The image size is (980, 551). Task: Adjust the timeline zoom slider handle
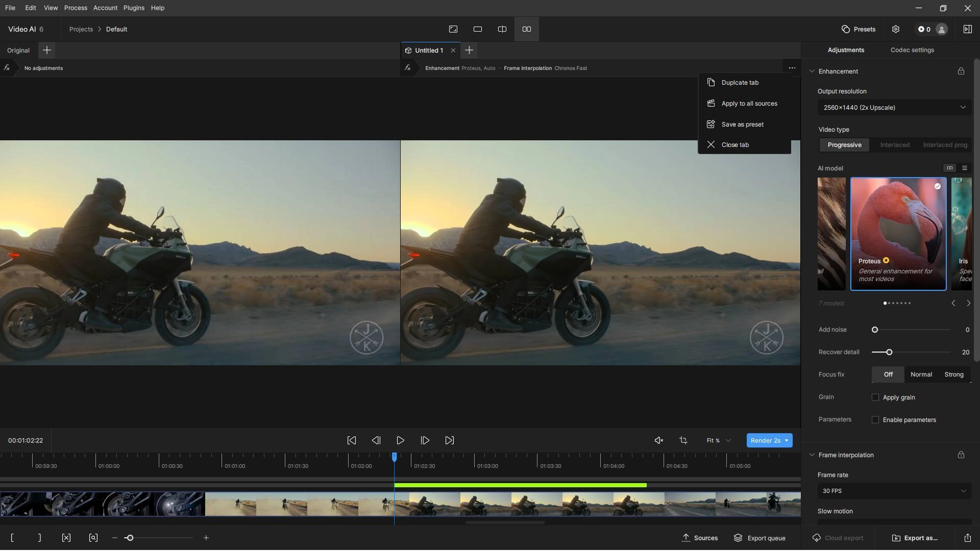130,538
